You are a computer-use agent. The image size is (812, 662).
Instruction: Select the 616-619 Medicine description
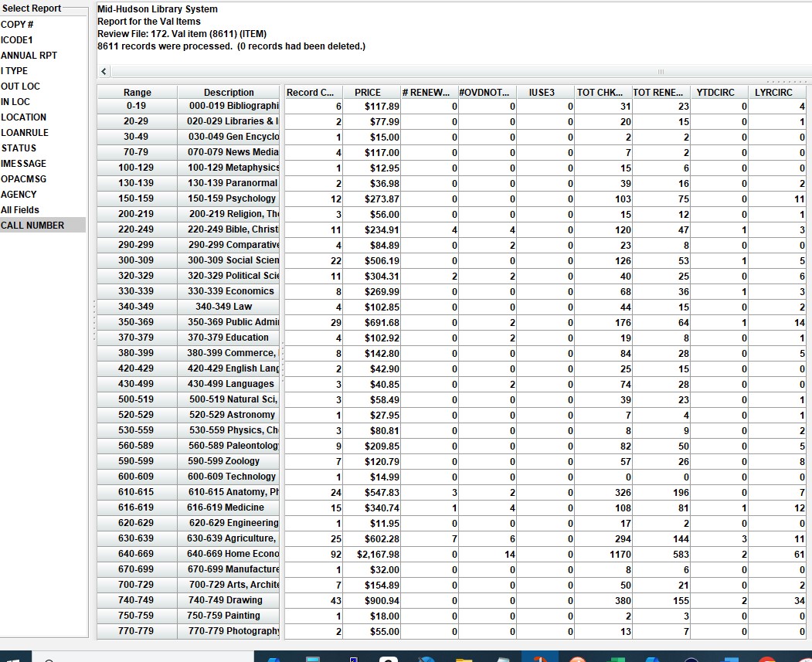[x=229, y=508]
